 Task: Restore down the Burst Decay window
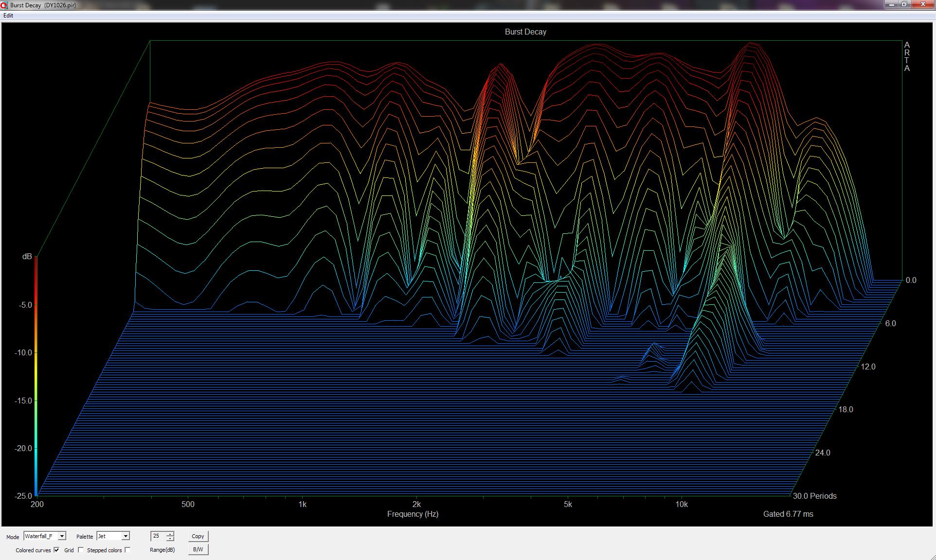(904, 4)
